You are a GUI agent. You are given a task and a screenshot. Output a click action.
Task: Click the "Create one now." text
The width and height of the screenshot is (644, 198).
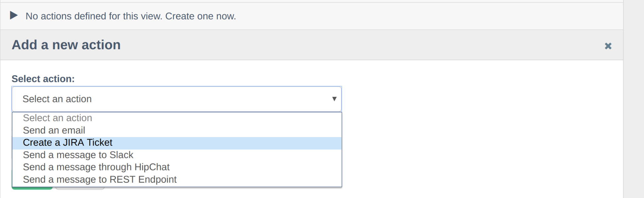[201, 16]
